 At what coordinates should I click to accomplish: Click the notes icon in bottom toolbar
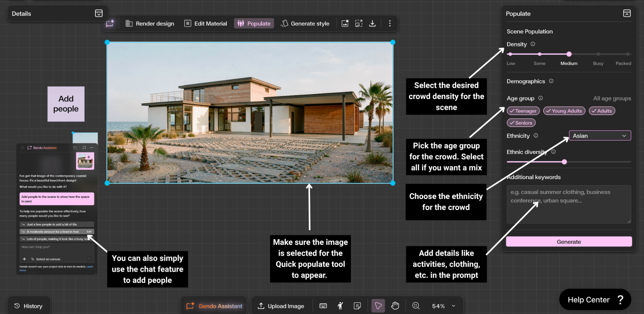(x=357, y=306)
